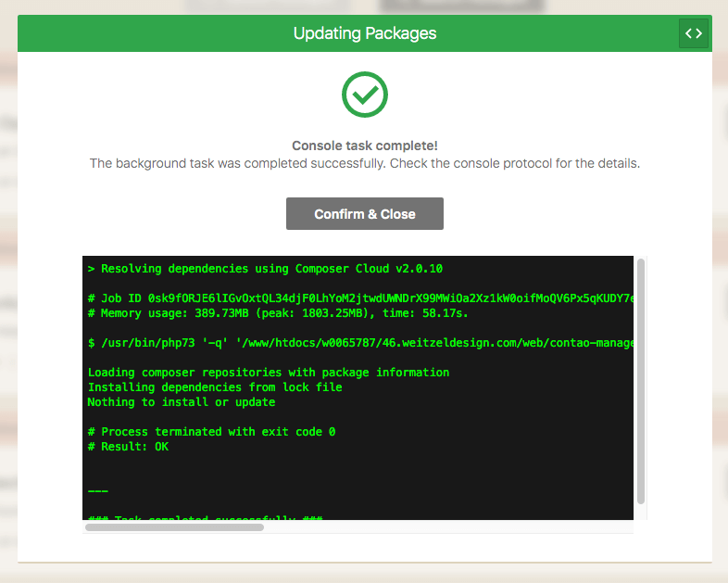
Task: Click the horizontal scrollbar track right of thumb
Action: [x=445, y=527]
